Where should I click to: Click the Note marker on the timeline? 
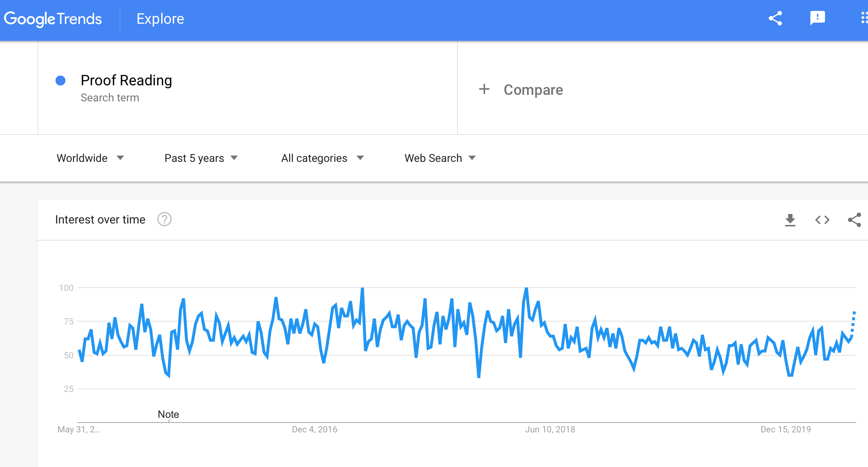tap(168, 414)
